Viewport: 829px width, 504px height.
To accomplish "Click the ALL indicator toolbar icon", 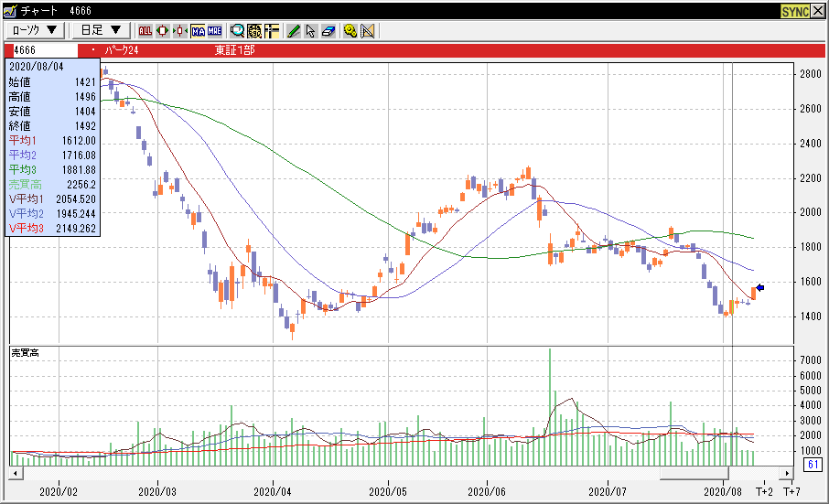I will pyautogui.click(x=145, y=30).
